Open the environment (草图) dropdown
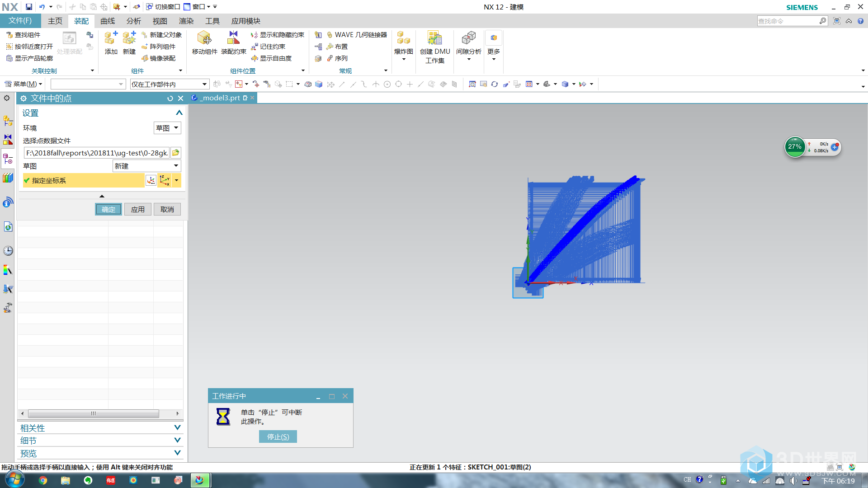This screenshot has width=868, height=488. click(167, 128)
